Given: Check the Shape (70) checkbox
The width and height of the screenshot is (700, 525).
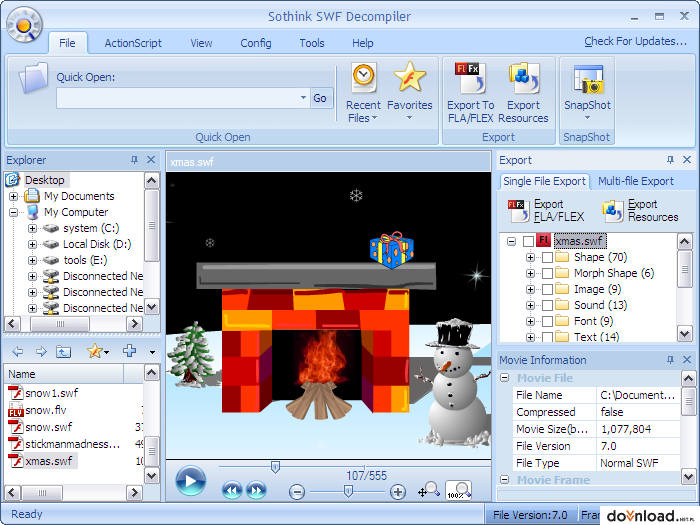Looking at the screenshot, I should [547, 257].
